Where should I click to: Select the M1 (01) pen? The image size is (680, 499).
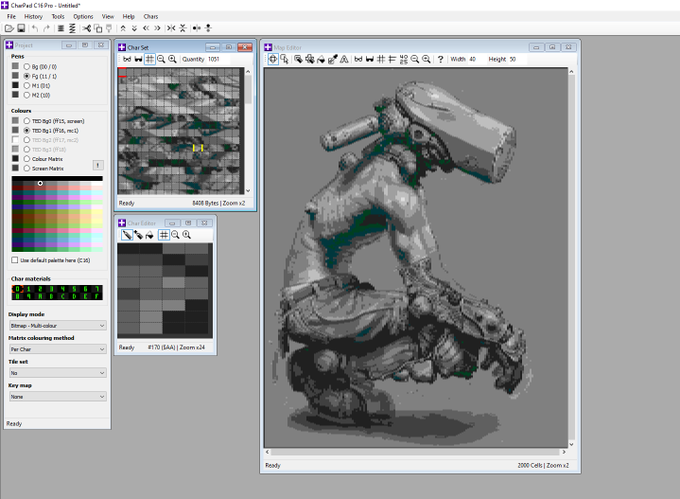click(x=27, y=86)
